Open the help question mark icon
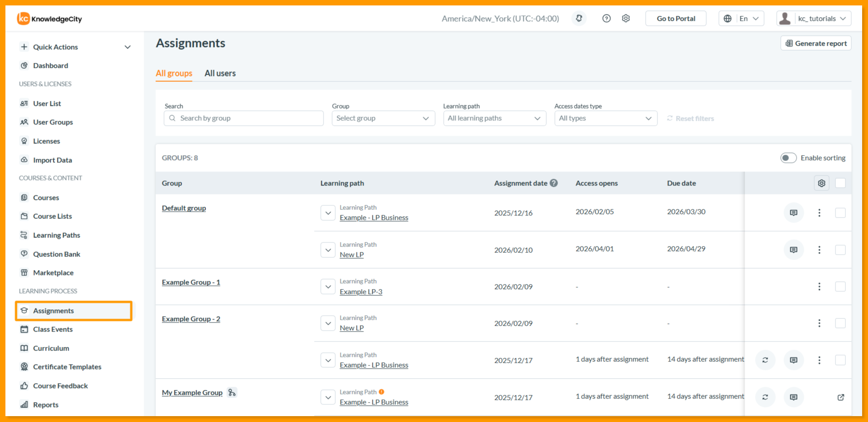868x422 pixels. pyautogui.click(x=606, y=19)
